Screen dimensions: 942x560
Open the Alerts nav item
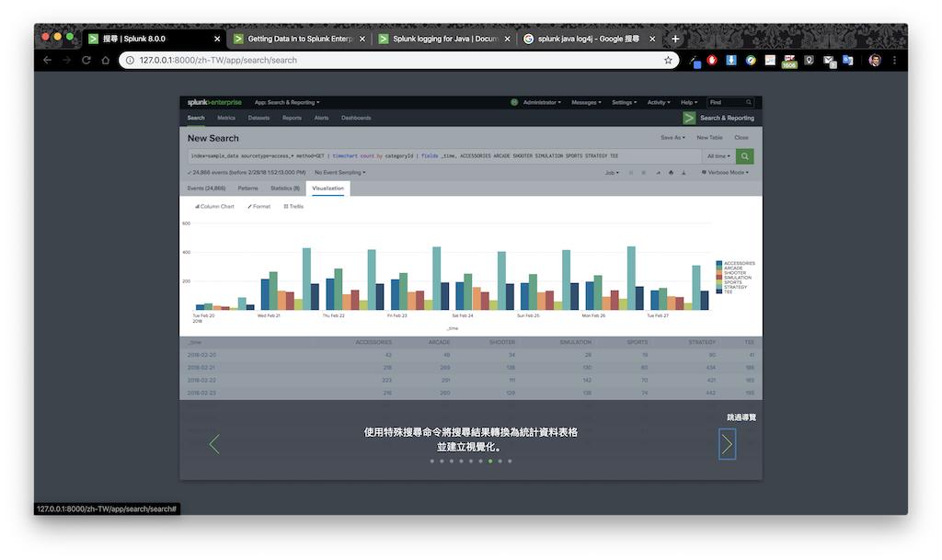click(321, 119)
